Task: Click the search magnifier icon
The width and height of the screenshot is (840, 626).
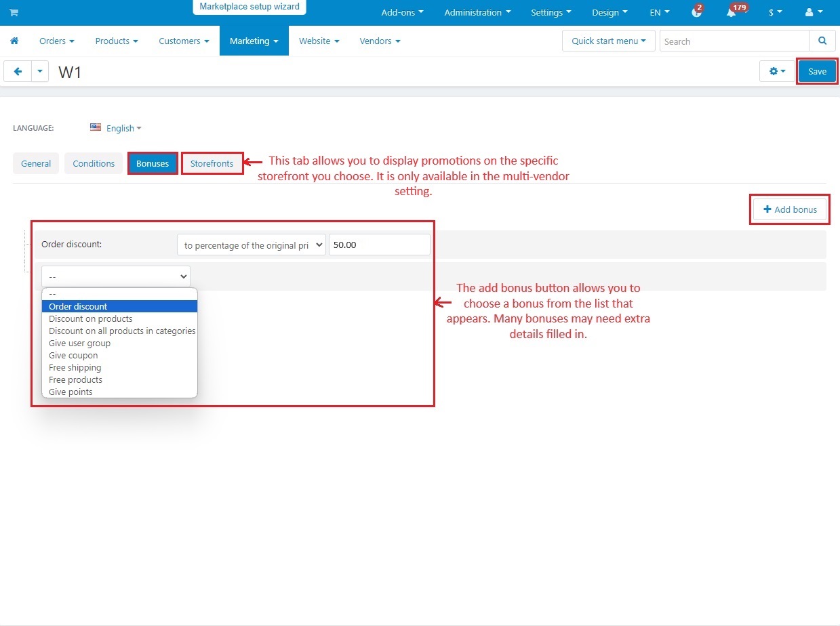Action: (x=822, y=41)
